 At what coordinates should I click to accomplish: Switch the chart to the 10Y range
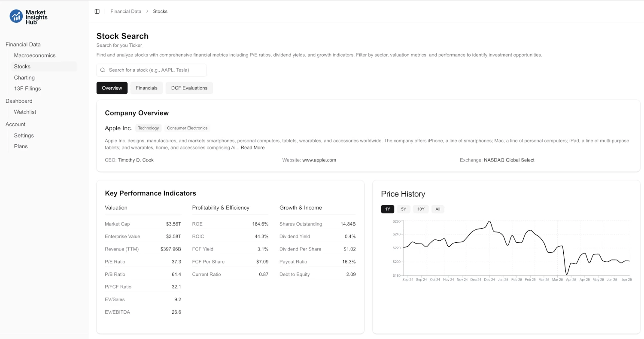coord(420,209)
